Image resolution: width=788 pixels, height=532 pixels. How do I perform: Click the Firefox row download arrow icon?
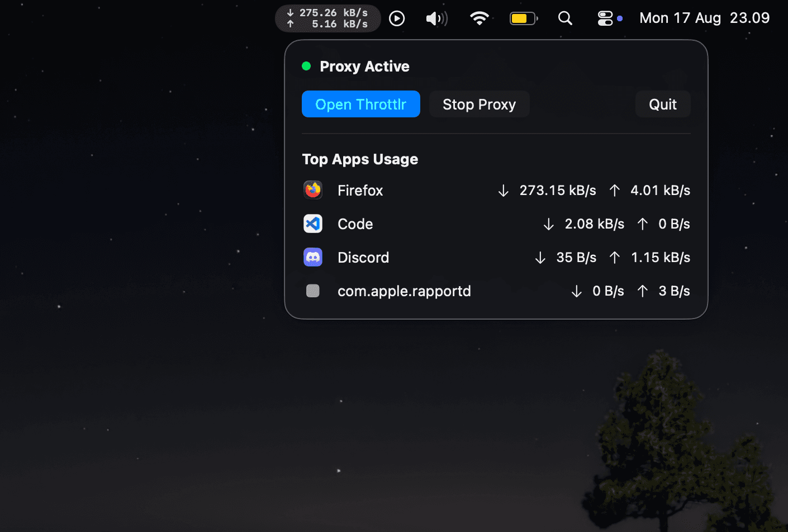pos(503,191)
